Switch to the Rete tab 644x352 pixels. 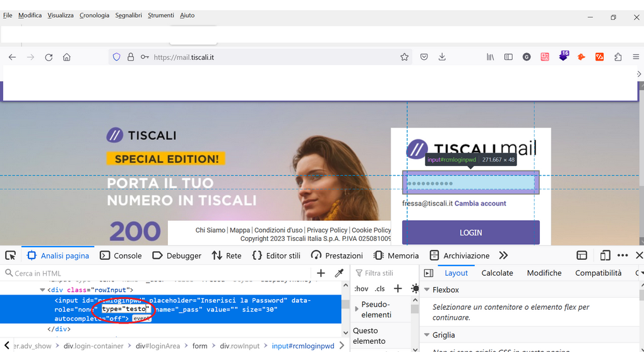227,255
